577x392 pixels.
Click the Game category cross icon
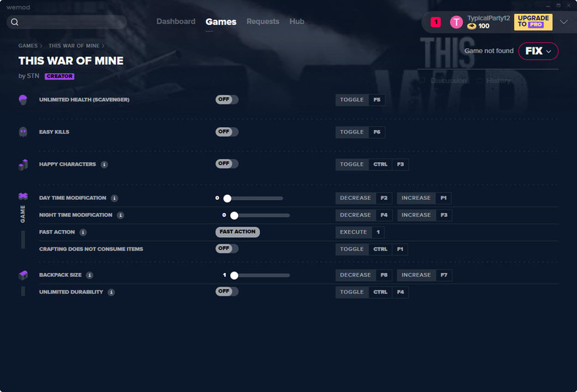[23, 196]
